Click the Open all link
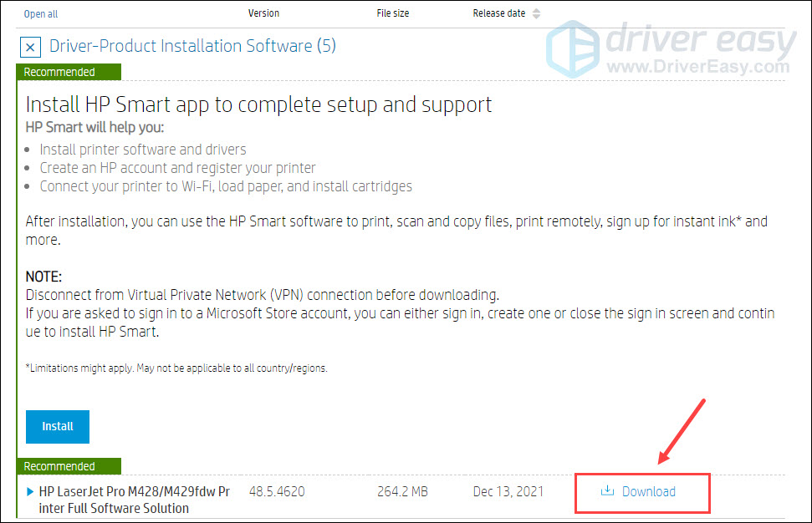 click(41, 14)
